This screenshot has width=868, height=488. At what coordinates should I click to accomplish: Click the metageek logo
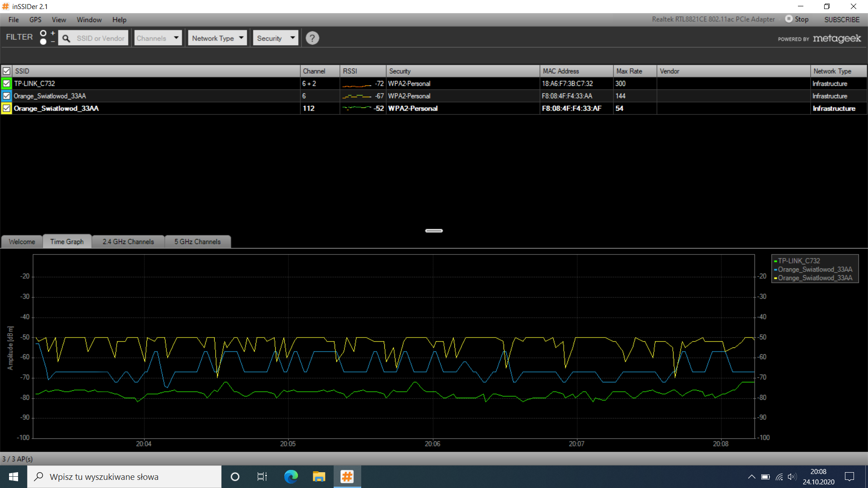point(837,38)
